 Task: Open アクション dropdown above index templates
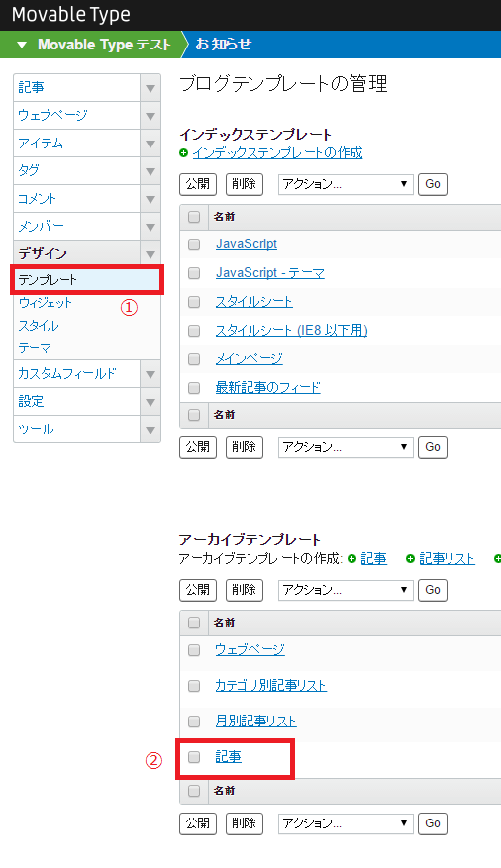tap(346, 184)
